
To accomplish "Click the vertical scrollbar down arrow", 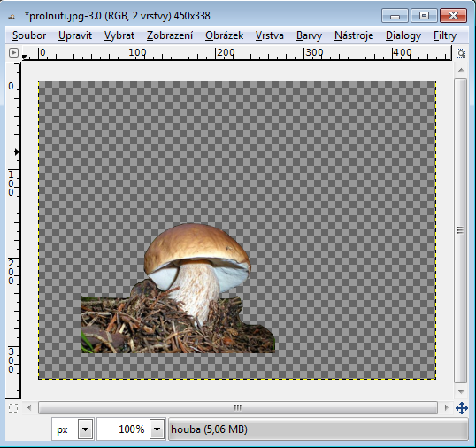I will click(461, 392).
